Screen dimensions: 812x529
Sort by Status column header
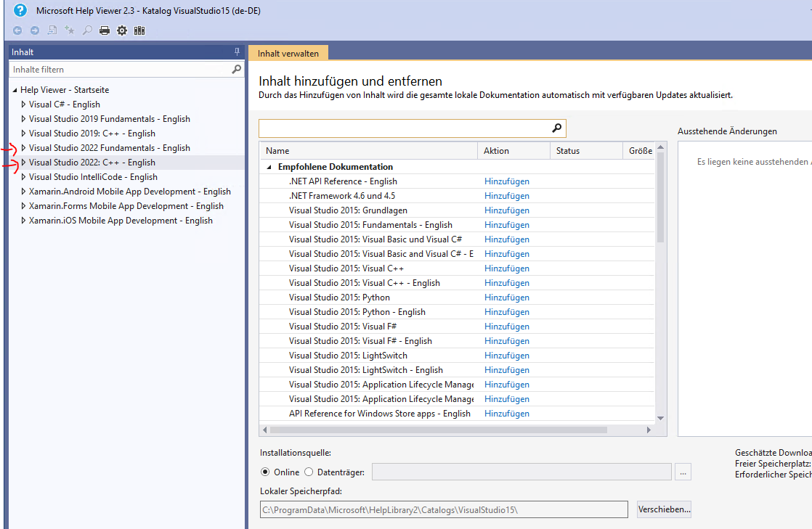point(586,151)
